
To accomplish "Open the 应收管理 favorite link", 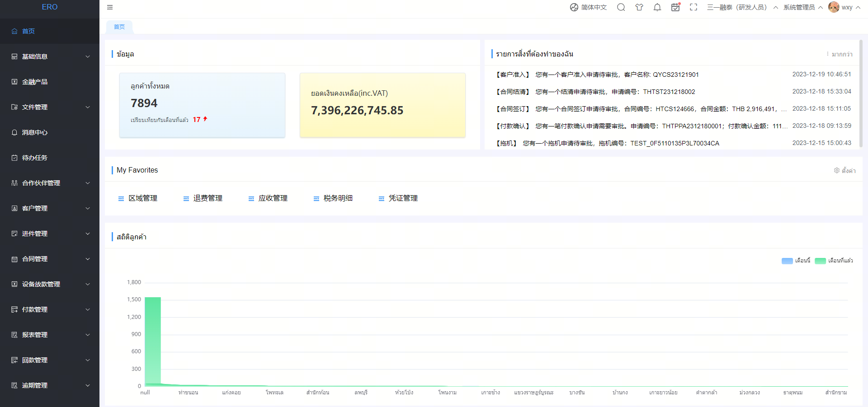I will point(268,198).
